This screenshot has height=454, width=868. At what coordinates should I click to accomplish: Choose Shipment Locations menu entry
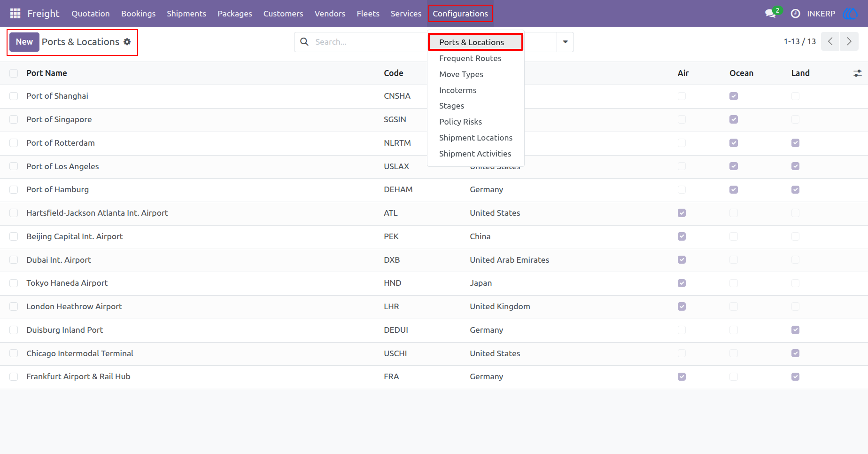[475, 138]
